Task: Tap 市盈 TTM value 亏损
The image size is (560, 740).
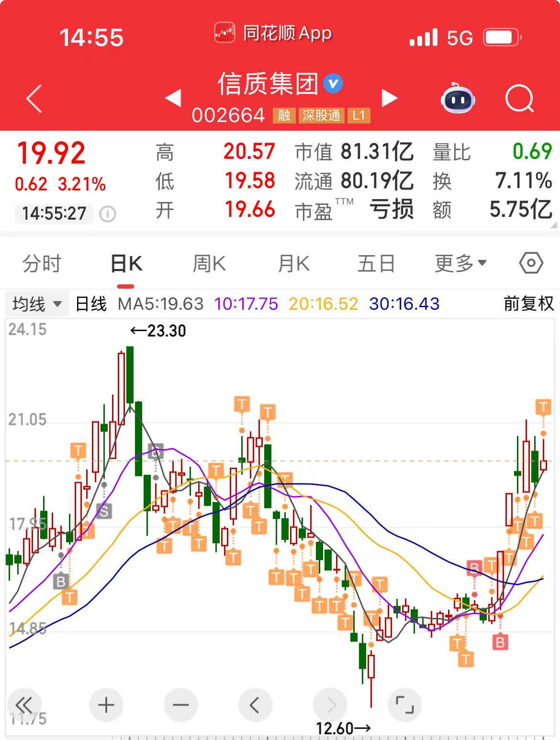Action: pos(392,210)
